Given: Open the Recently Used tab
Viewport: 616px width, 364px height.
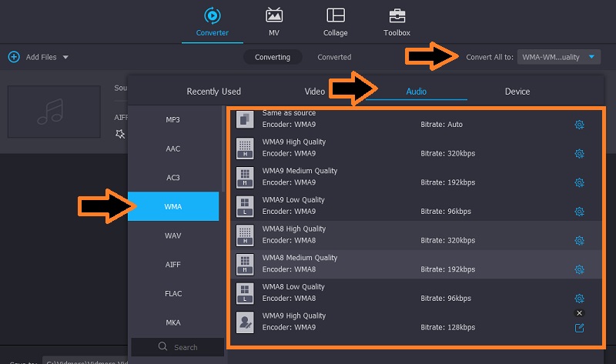Looking at the screenshot, I should click(213, 92).
